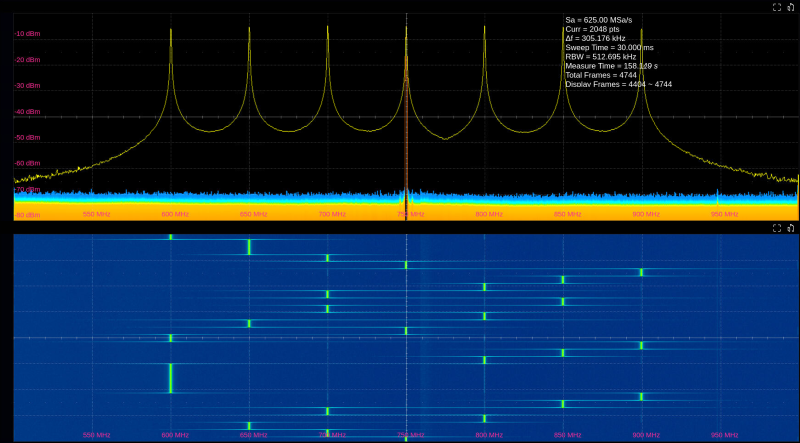Click the green burst at 900 MHz near waterfall top

click(x=641, y=272)
